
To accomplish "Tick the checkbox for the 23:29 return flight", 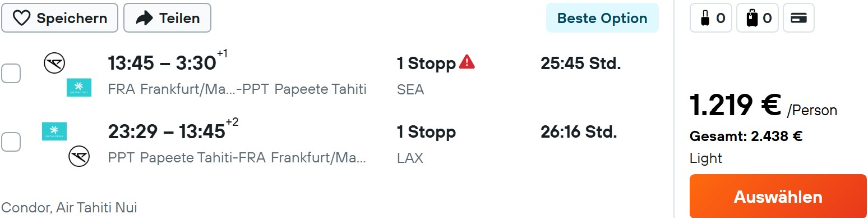I will (11, 142).
